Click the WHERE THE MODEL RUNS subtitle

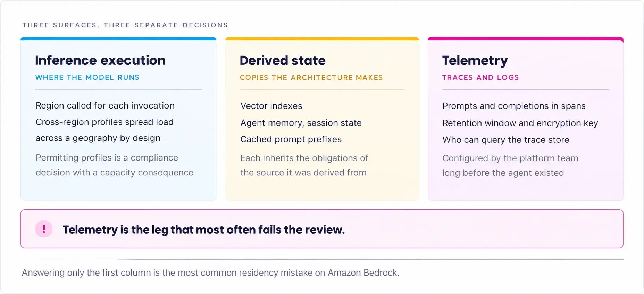pyautogui.click(x=87, y=77)
